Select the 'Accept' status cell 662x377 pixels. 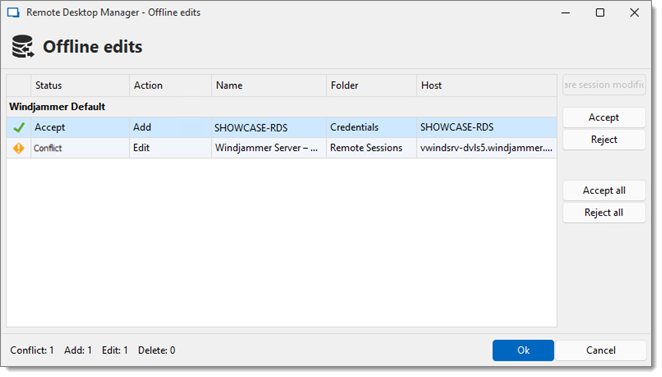(80, 127)
